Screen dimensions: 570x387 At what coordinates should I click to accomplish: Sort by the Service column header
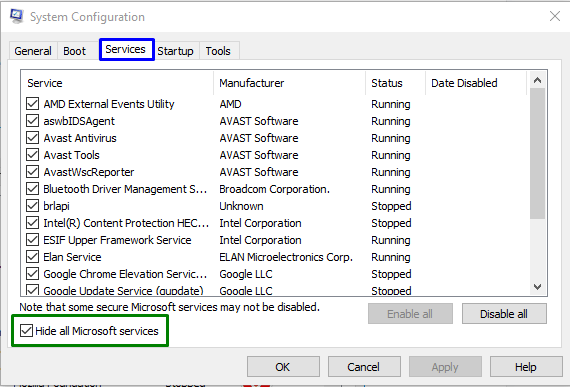click(x=117, y=83)
